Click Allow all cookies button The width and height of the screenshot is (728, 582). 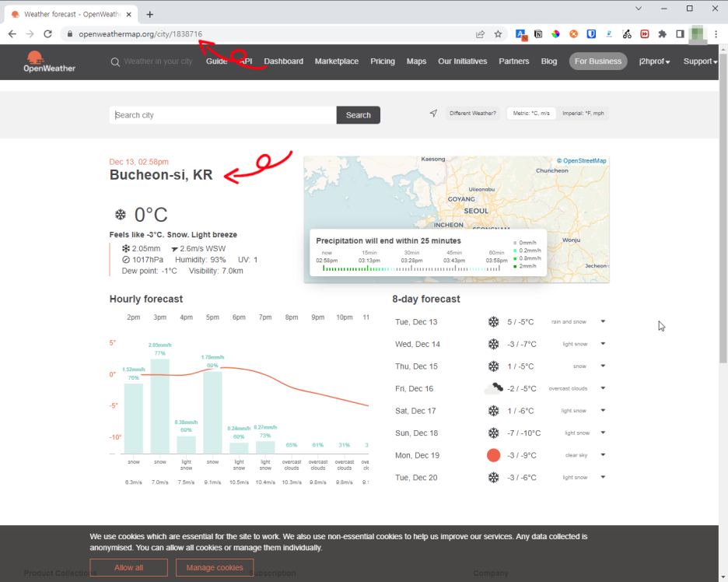point(128,567)
